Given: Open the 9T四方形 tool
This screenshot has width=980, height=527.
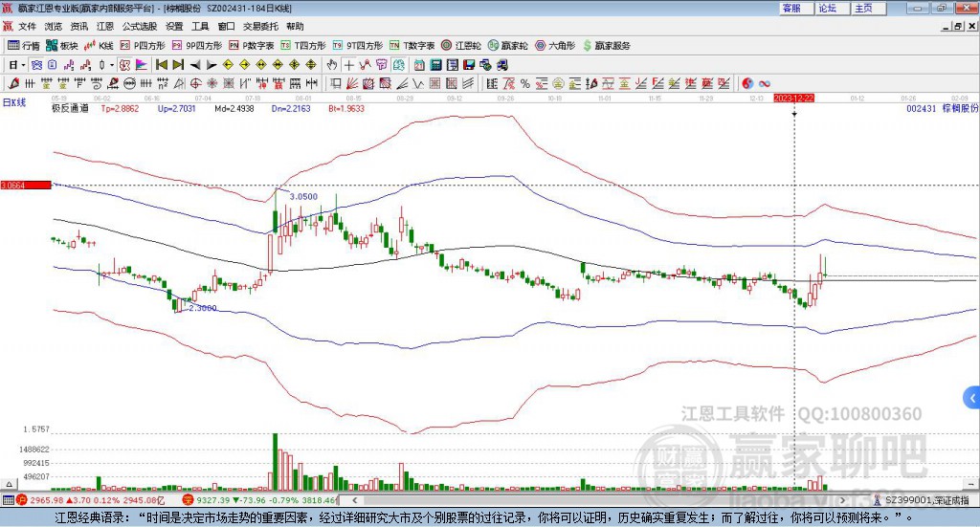Looking at the screenshot, I should pos(358,46).
